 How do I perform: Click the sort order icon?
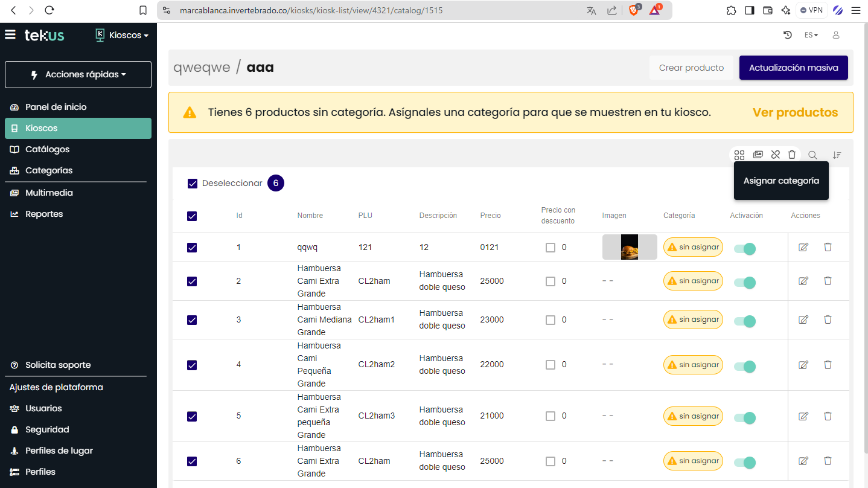coord(837,155)
